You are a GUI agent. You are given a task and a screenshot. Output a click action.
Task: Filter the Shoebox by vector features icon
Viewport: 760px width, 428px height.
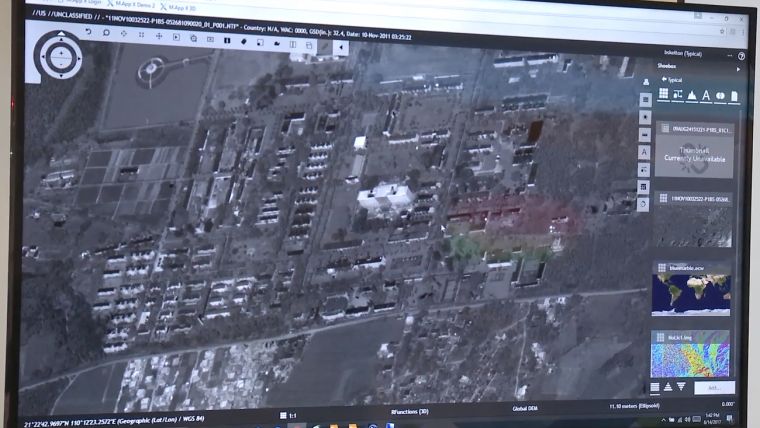[x=678, y=95]
